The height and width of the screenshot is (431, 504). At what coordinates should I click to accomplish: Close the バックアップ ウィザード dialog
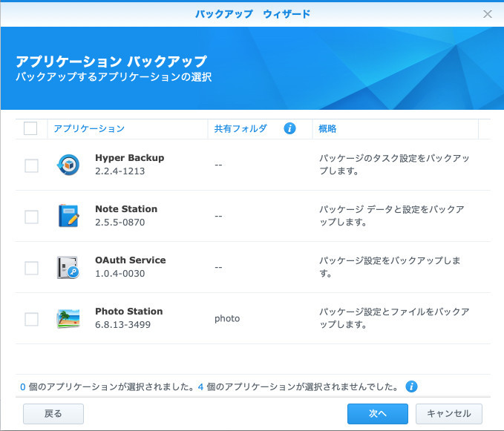tap(488, 14)
